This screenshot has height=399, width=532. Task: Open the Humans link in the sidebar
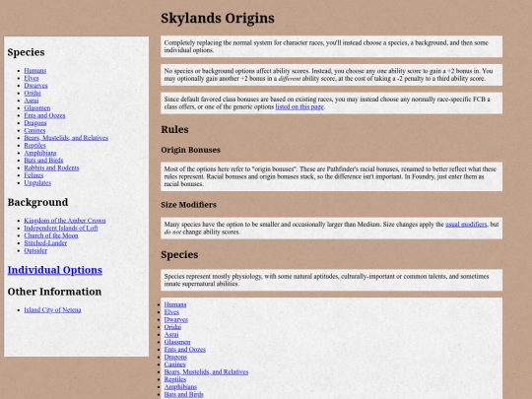coord(34,71)
